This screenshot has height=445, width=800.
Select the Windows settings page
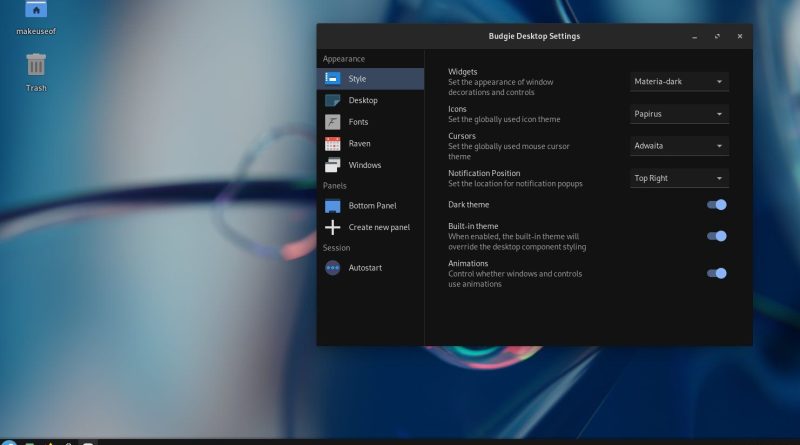point(370,165)
